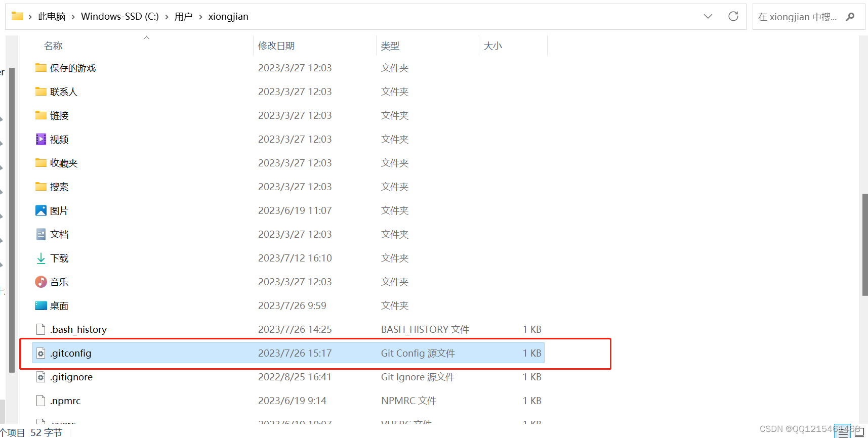The height and width of the screenshot is (438, 868).
Task: Navigate to 用户 in breadcrumb
Action: pos(183,17)
